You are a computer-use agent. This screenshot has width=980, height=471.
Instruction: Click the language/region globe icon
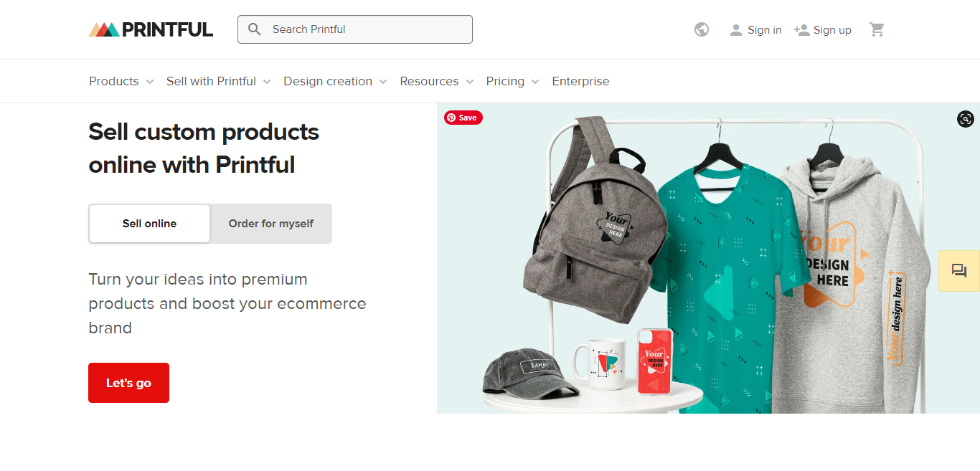pyautogui.click(x=701, y=29)
